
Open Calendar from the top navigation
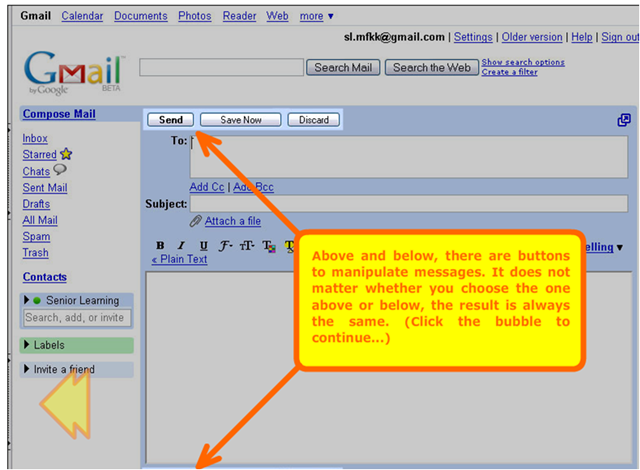(82, 16)
